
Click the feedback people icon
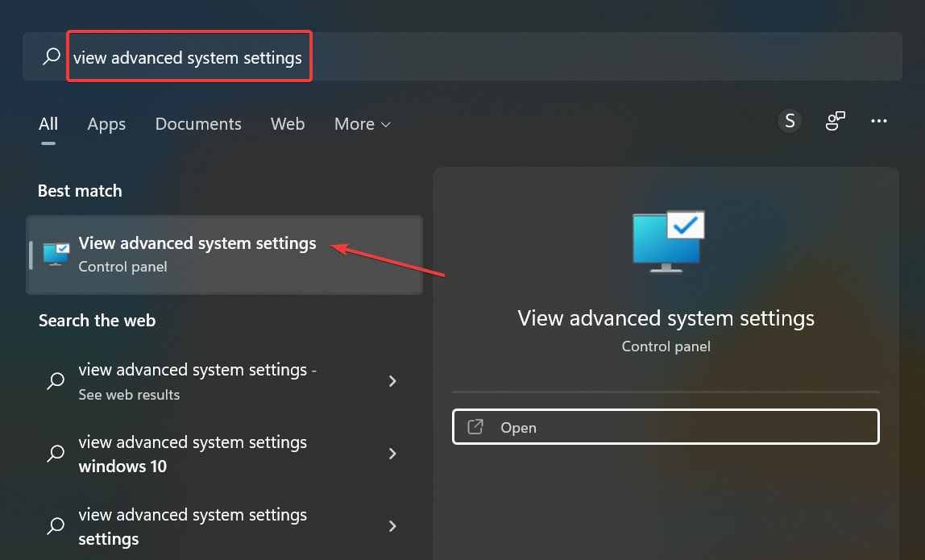(x=835, y=121)
